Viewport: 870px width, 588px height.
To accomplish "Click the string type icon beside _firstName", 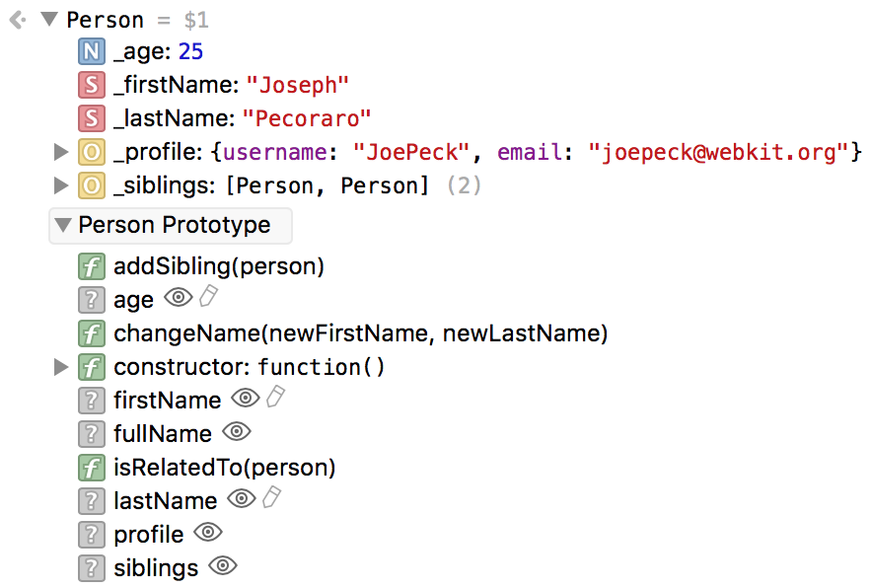I will (x=92, y=86).
